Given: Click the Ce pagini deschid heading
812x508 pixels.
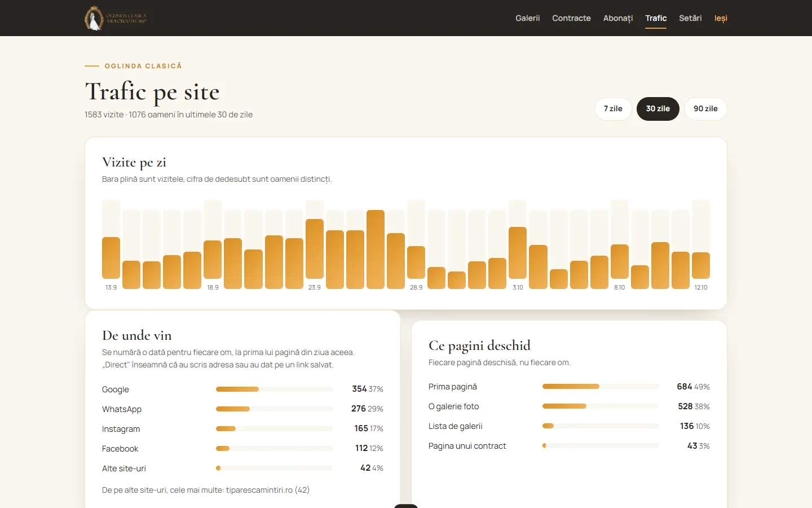Looking at the screenshot, I should (x=479, y=345).
